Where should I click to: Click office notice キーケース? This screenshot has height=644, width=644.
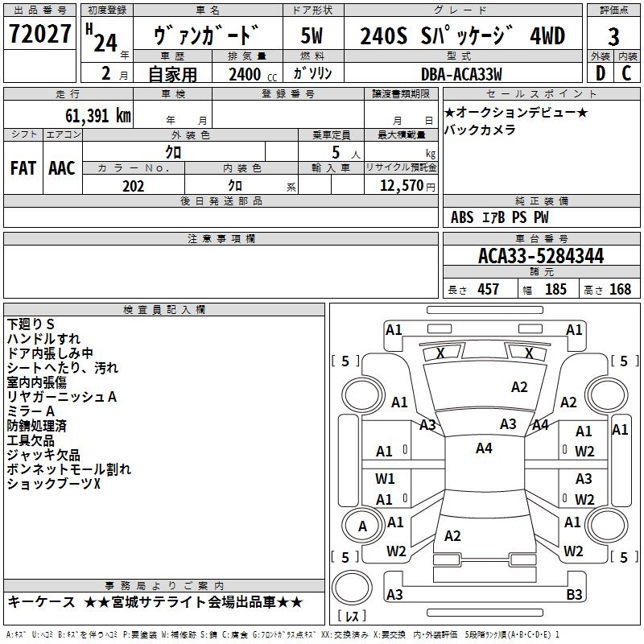click(42, 602)
